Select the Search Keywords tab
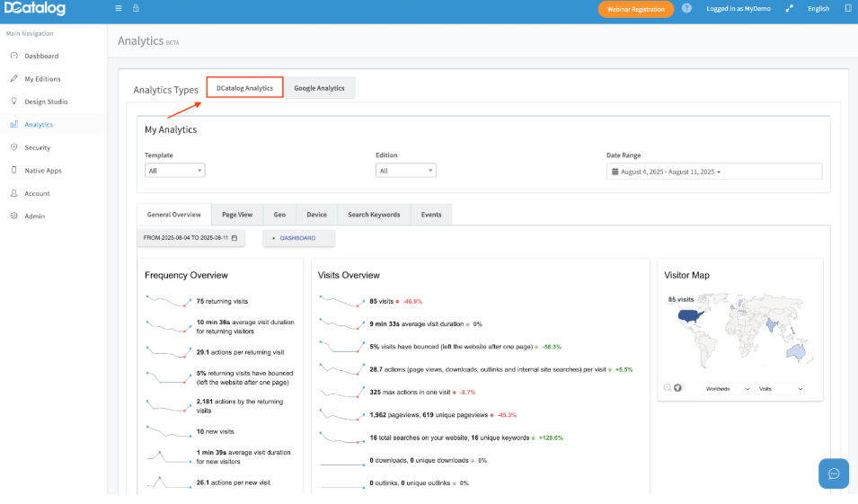This screenshot has width=858, height=504. [x=374, y=215]
